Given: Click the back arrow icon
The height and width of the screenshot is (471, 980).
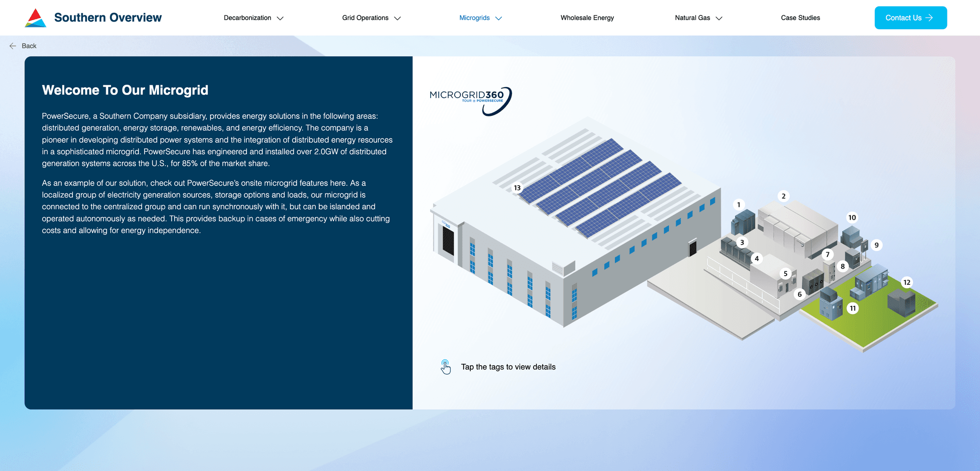Looking at the screenshot, I should pyautogui.click(x=13, y=46).
